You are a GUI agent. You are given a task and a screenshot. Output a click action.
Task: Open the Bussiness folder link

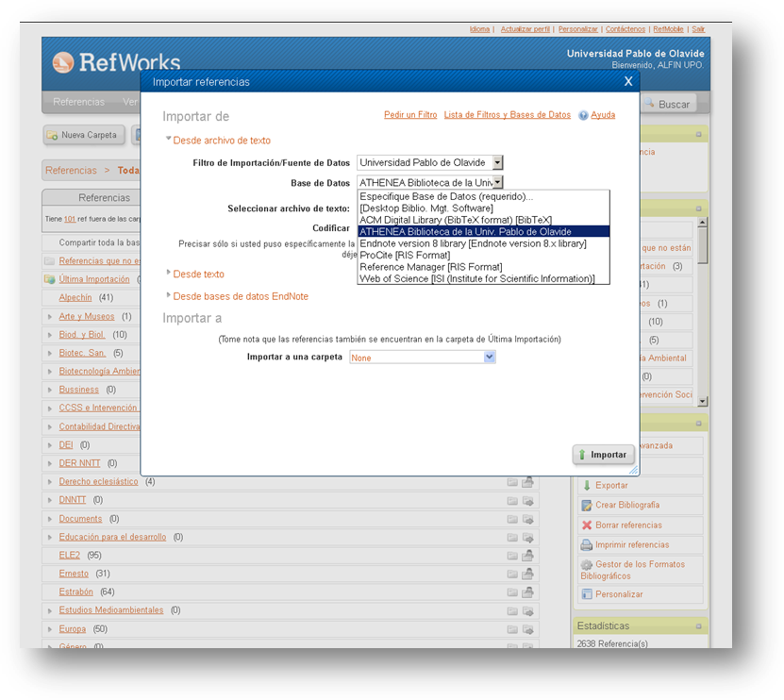(x=78, y=390)
